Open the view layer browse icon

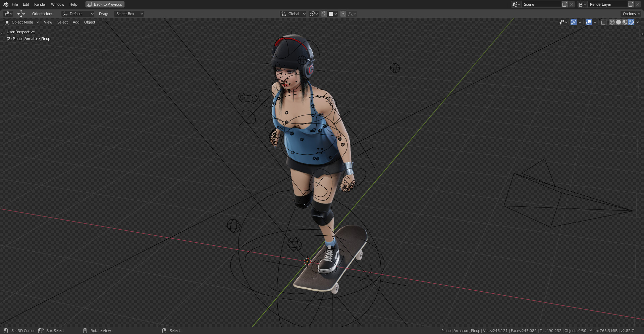coord(583,4)
